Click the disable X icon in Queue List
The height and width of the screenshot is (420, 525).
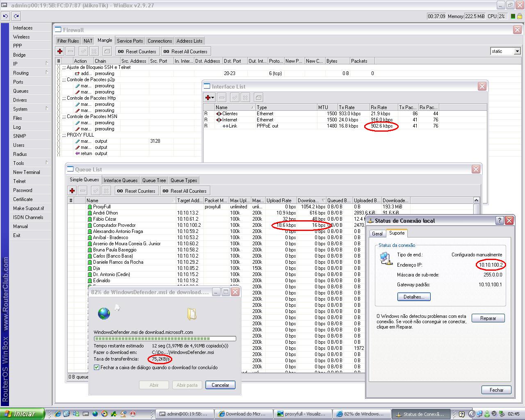106,191
